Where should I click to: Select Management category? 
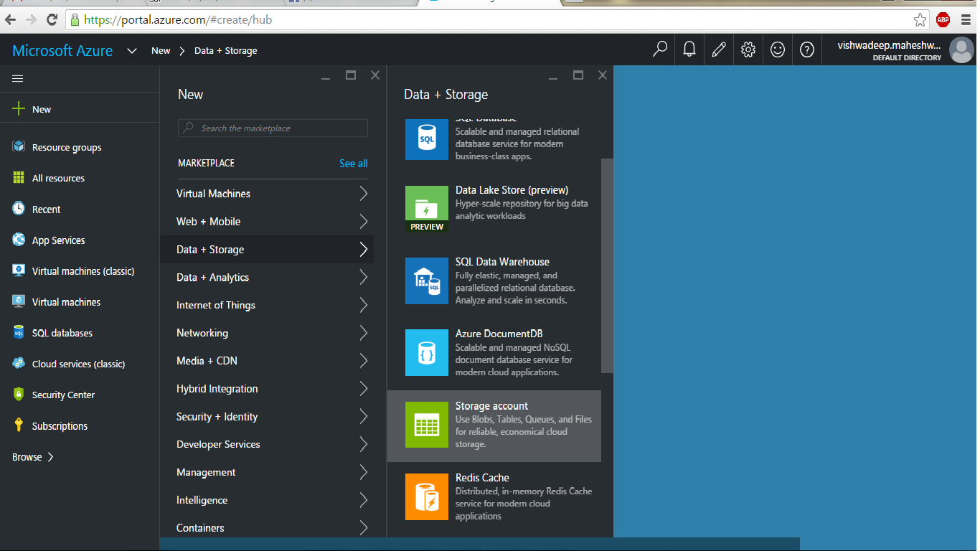point(267,472)
